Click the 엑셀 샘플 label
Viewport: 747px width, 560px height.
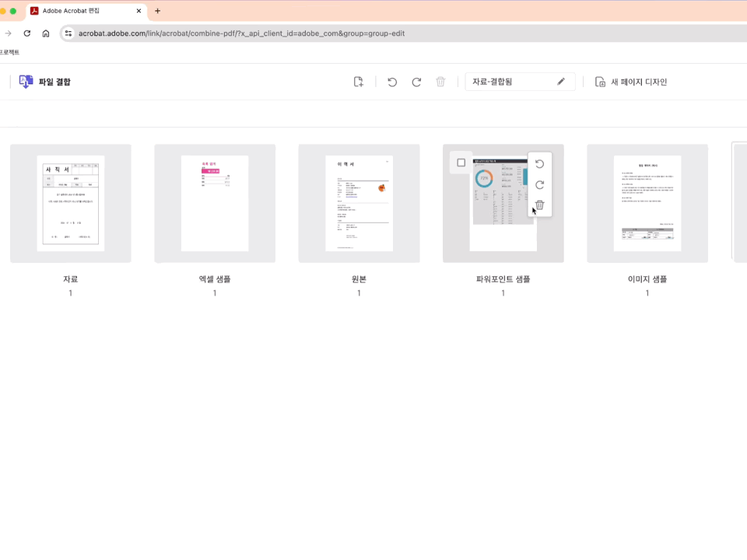215,279
